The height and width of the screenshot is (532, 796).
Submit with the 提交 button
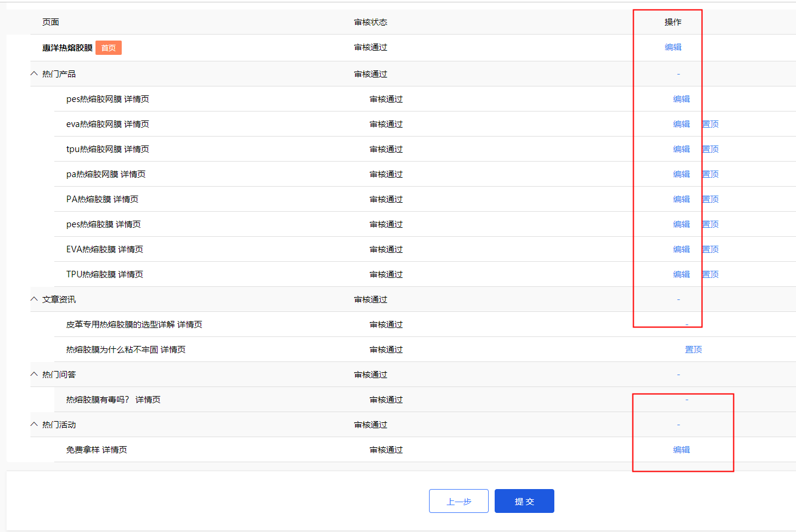(x=524, y=501)
